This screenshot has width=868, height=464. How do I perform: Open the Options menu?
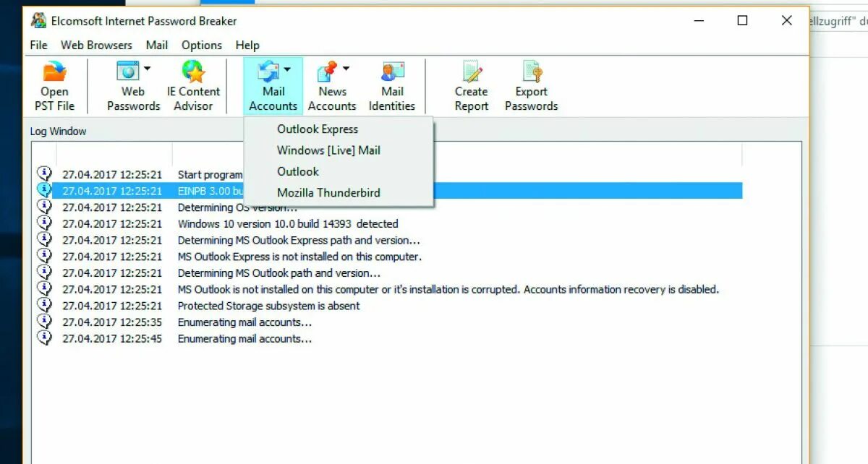(x=202, y=45)
